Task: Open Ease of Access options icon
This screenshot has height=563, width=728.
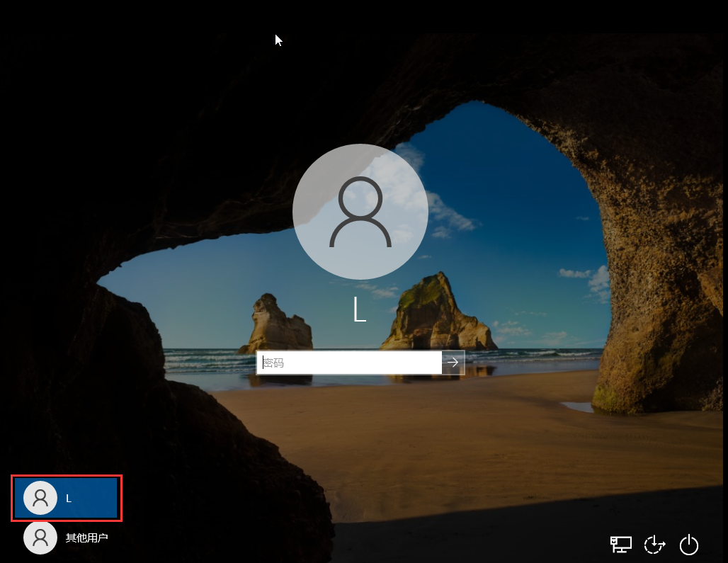Action: point(654,545)
